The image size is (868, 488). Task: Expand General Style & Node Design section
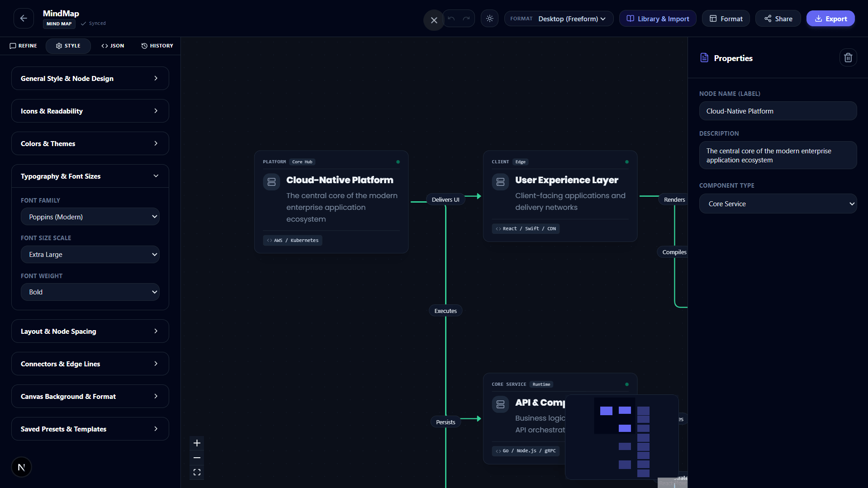[x=90, y=78]
